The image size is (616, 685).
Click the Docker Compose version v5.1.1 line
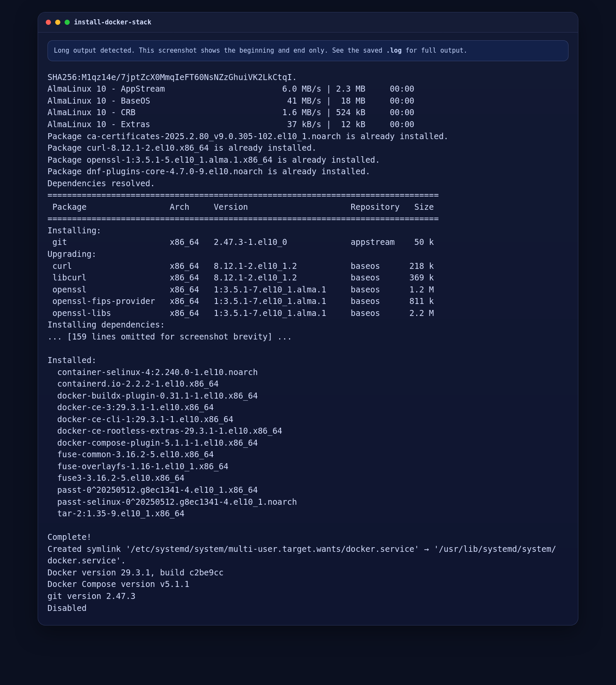click(x=118, y=584)
